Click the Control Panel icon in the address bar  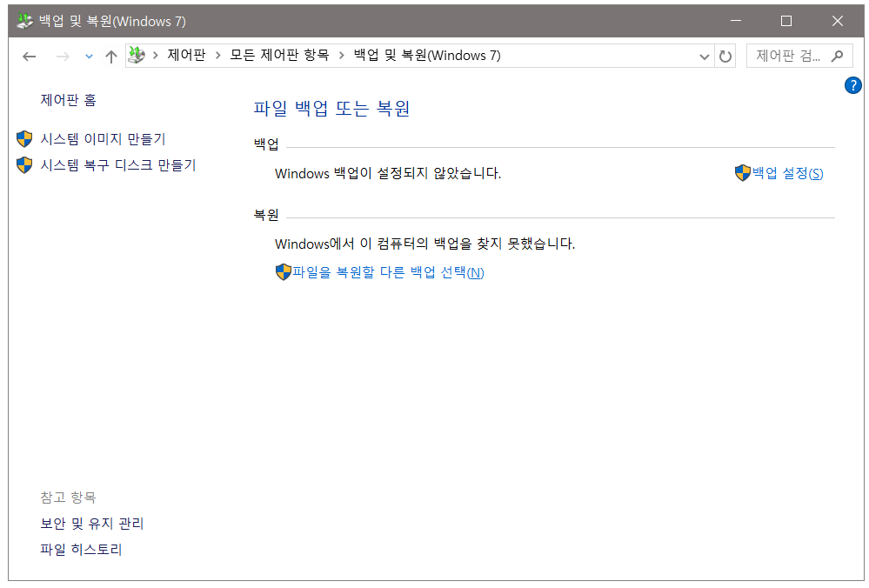(136, 55)
